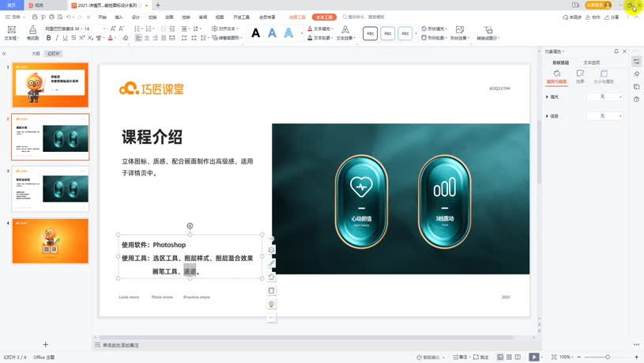Start slideshow with play button
The image size is (644, 363).
pos(534,357)
